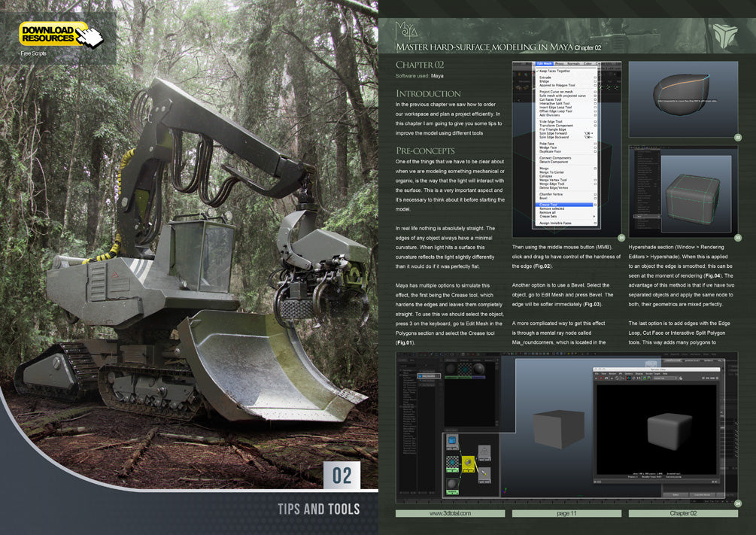Screen dimensions: 756x535
Task: Click the keep image icon in the Render View toolbar
Action: click(643, 378)
